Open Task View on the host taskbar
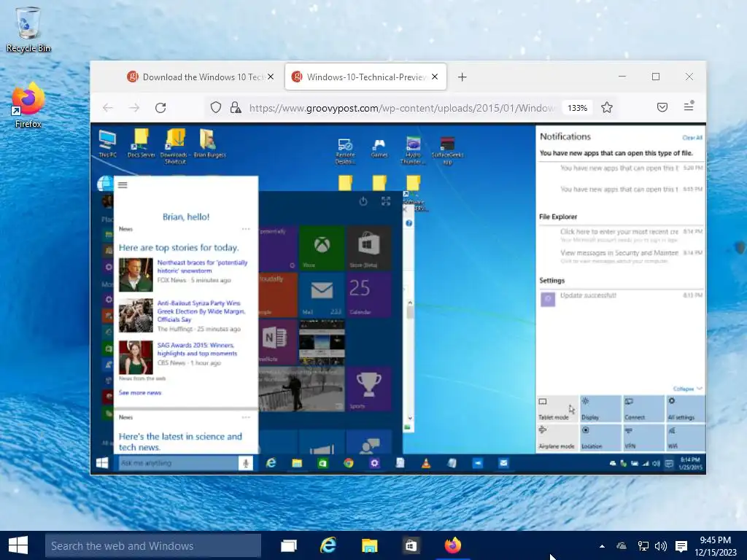The width and height of the screenshot is (747, 560). (289, 545)
